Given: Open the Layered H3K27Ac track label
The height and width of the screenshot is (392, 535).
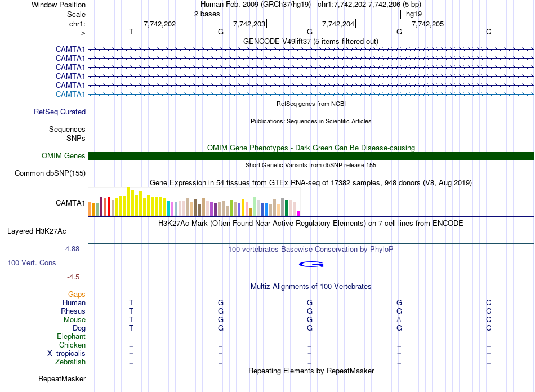Looking at the screenshot, I should click(x=37, y=231).
